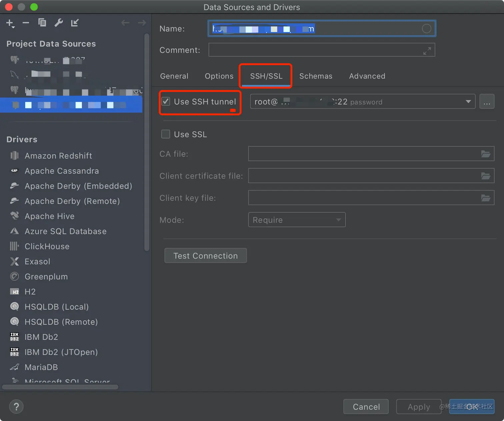Open SSH configurations ellipsis button
The height and width of the screenshot is (421, 504).
click(487, 102)
